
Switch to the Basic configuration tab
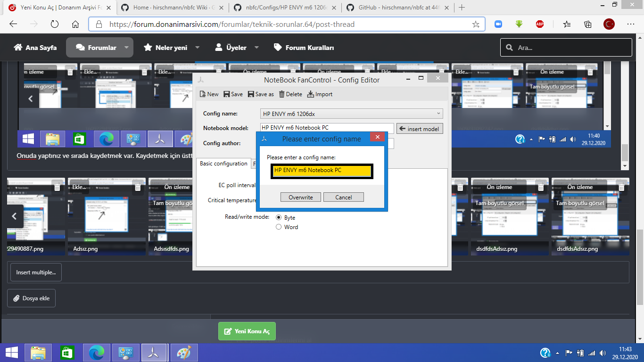(x=223, y=164)
